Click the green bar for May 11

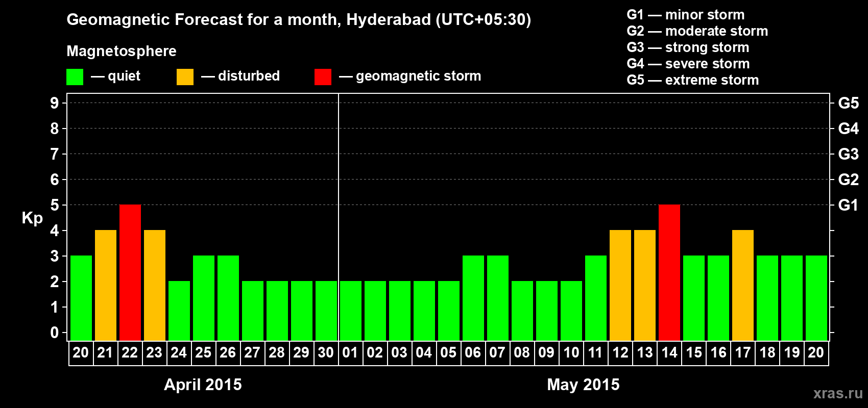596,298
